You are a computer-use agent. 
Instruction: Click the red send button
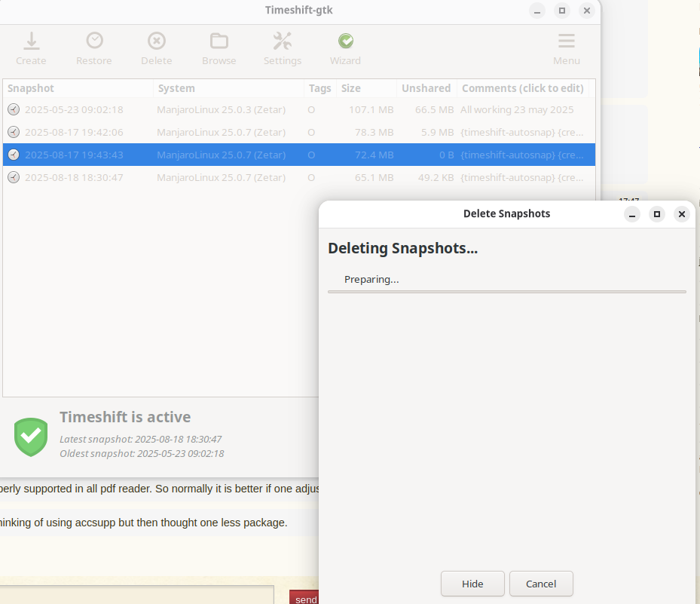[305, 599]
